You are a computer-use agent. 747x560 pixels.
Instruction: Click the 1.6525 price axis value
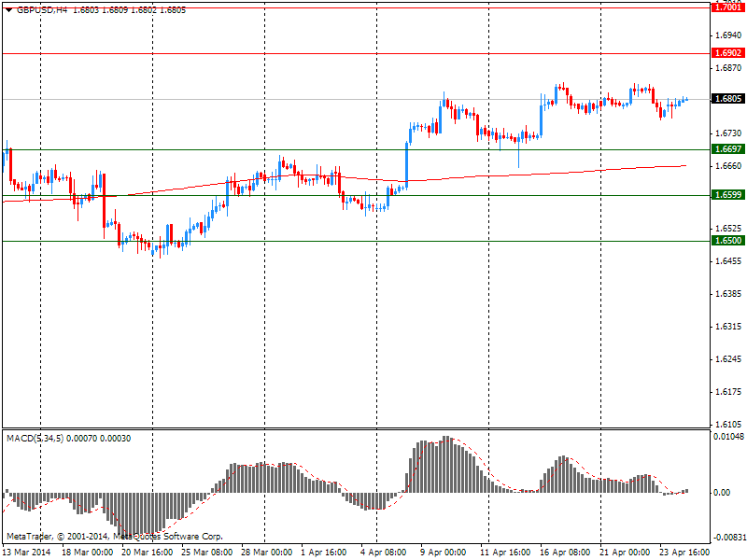click(728, 229)
